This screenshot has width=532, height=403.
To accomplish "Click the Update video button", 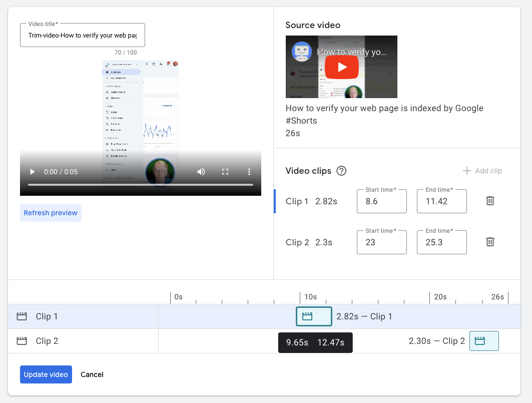I will [46, 374].
